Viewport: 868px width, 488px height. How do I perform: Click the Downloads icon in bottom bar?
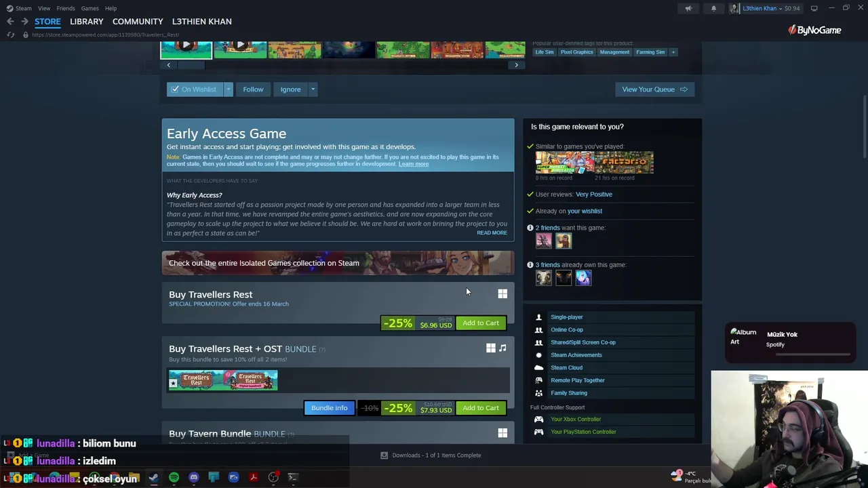coord(384,455)
